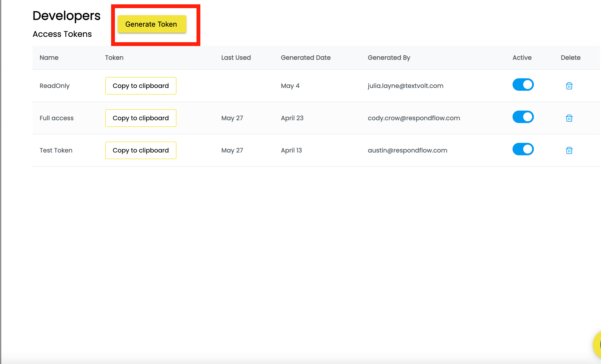
Task: Click the Test Token name cell
Action: coord(56,150)
